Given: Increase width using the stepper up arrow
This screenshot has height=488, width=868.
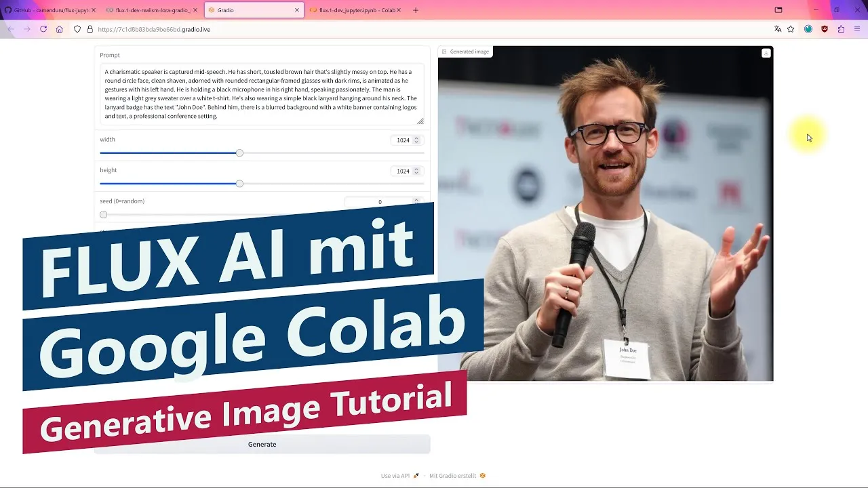Looking at the screenshot, I should pyautogui.click(x=417, y=138).
